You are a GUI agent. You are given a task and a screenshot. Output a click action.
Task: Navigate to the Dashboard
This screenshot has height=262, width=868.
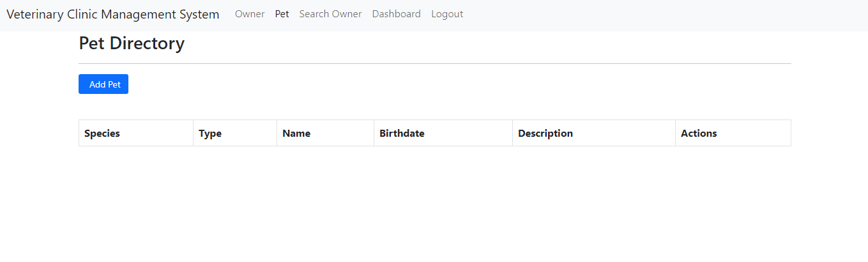pyautogui.click(x=397, y=14)
